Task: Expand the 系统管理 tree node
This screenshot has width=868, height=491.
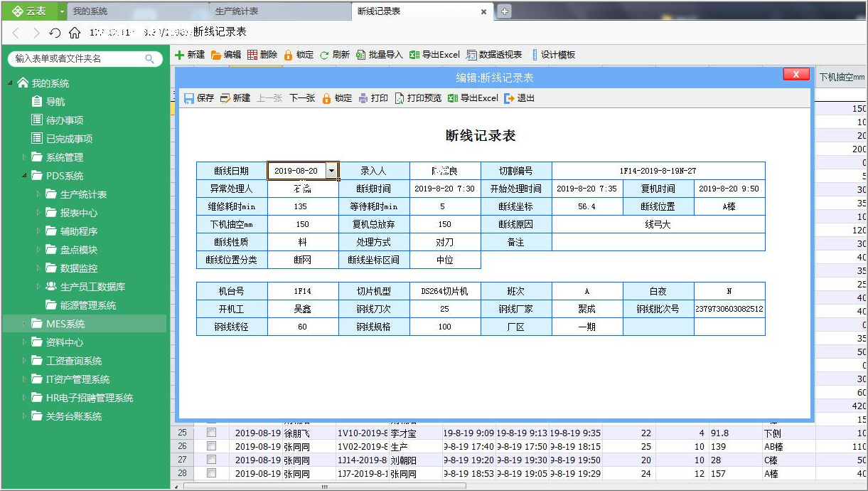Action: [23, 157]
